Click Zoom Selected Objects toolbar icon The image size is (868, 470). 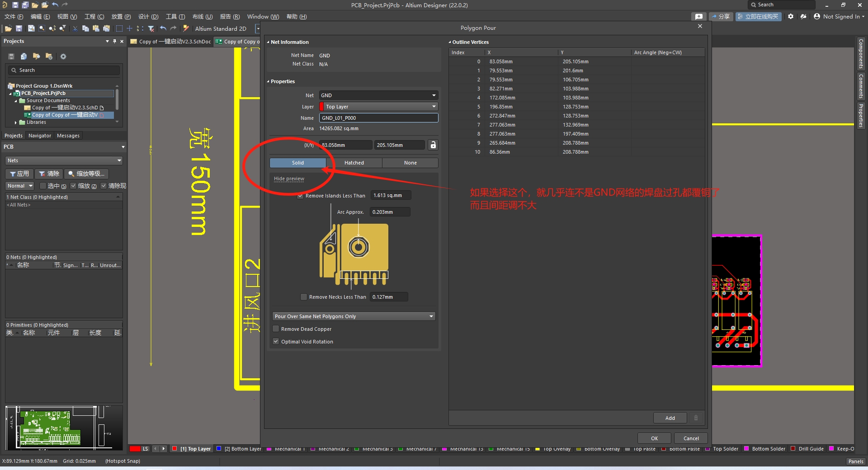pos(52,28)
